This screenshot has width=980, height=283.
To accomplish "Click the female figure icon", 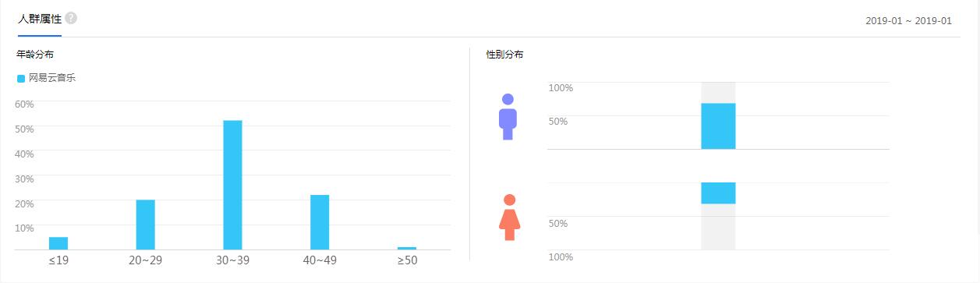I will [x=509, y=218].
